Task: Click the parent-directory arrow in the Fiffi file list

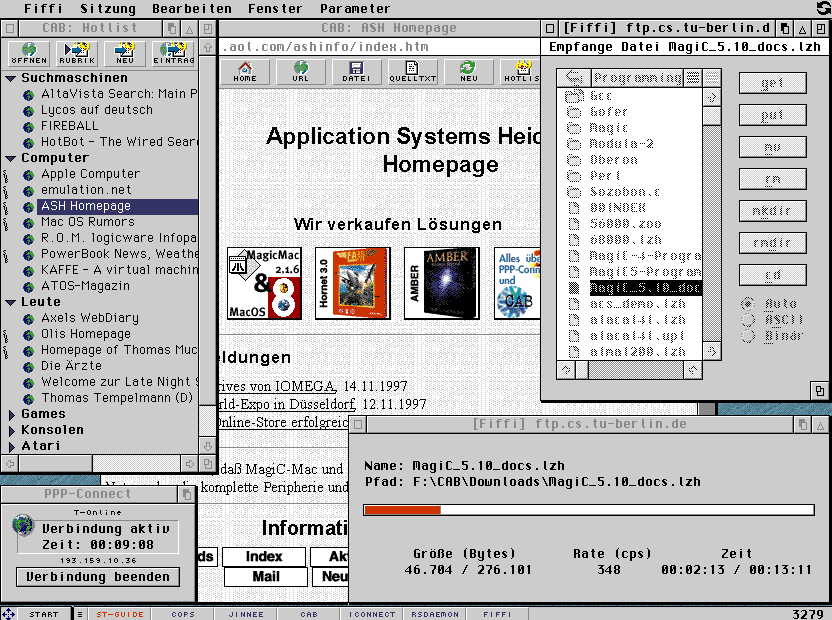Action: (574, 78)
